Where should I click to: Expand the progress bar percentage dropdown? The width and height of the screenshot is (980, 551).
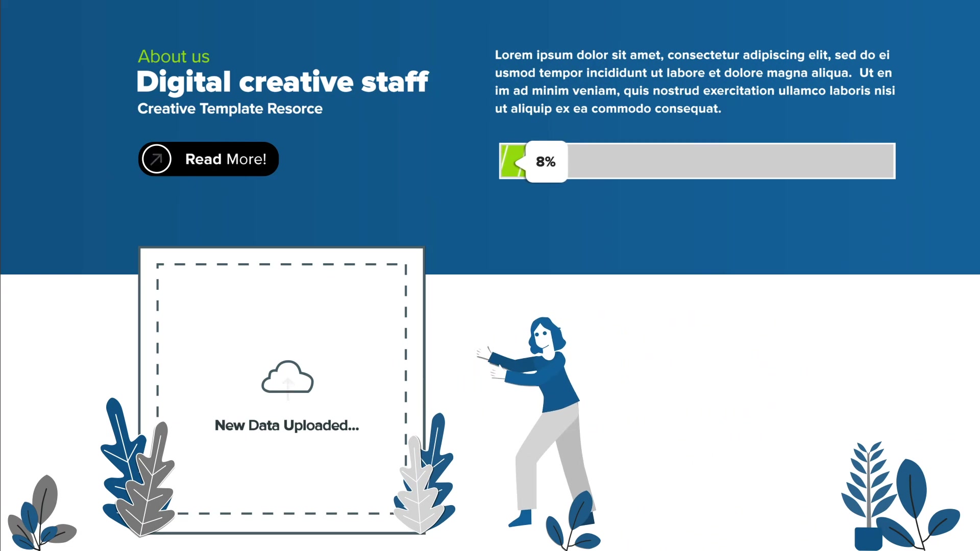(545, 161)
